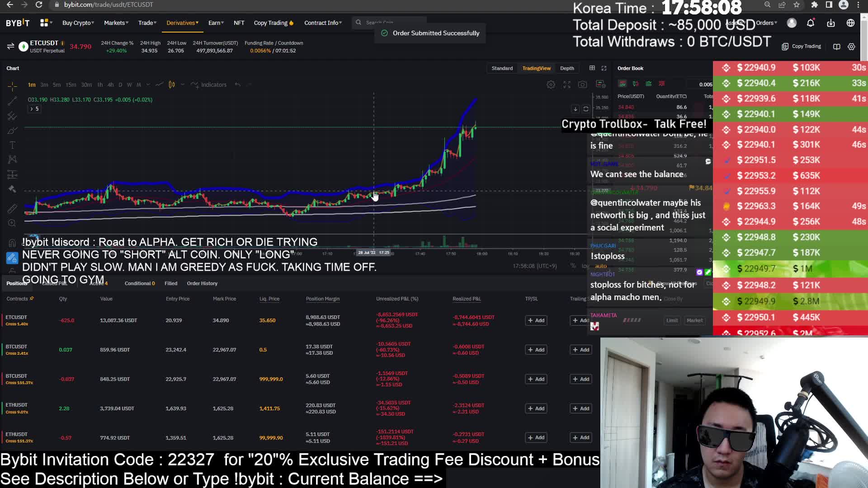This screenshot has height=488, width=868.
Task: Open the NFT page
Action: pyautogui.click(x=239, y=23)
